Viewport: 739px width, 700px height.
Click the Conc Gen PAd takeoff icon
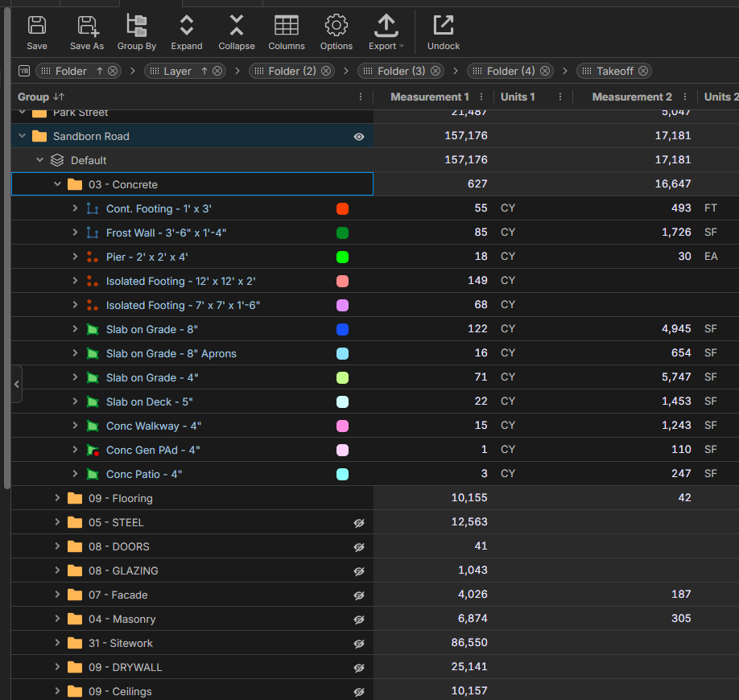93,451
